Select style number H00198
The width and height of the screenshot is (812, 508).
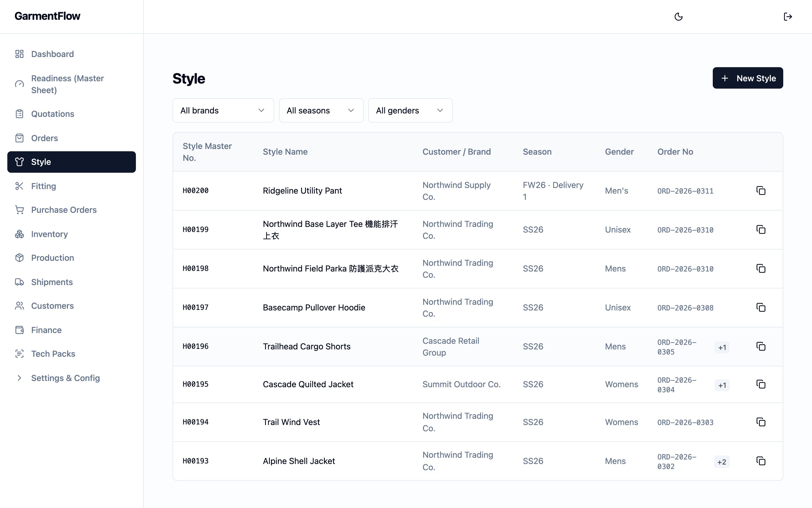tap(196, 268)
